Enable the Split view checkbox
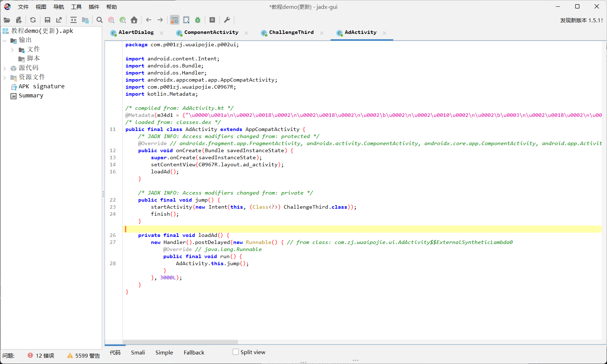The width and height of the screenshot is (607, 364). click(x=236, y=352)
